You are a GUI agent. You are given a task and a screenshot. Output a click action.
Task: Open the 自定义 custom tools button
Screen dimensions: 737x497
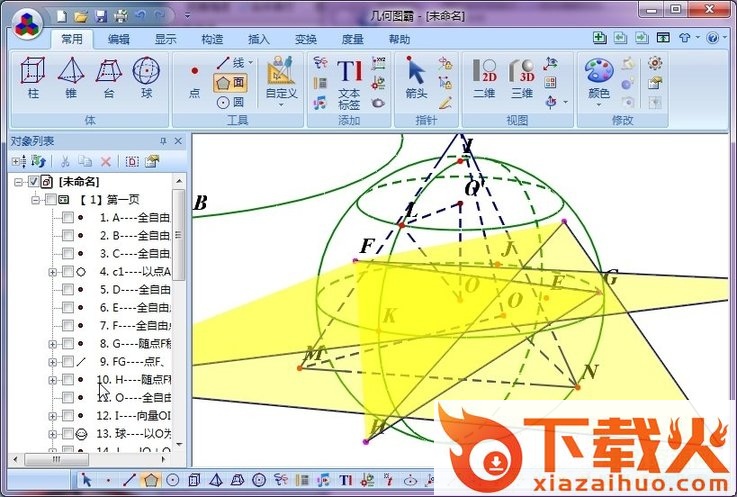click(282, 82)
